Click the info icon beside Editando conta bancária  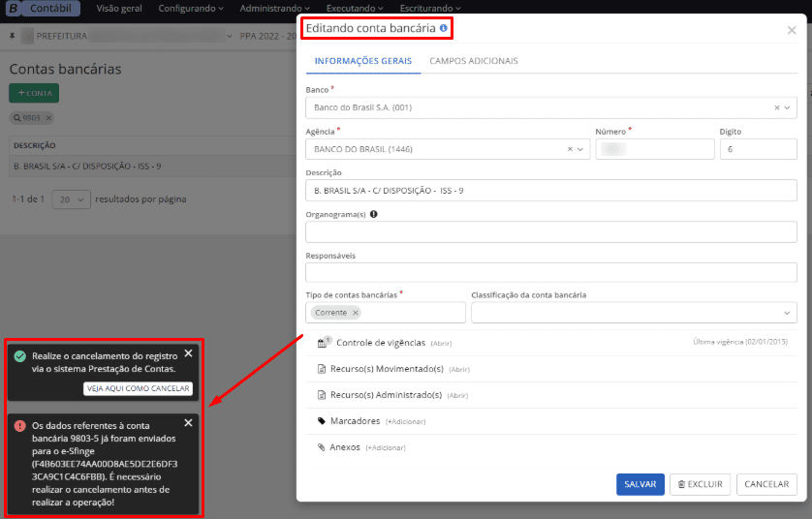click(x=444, y=29)
